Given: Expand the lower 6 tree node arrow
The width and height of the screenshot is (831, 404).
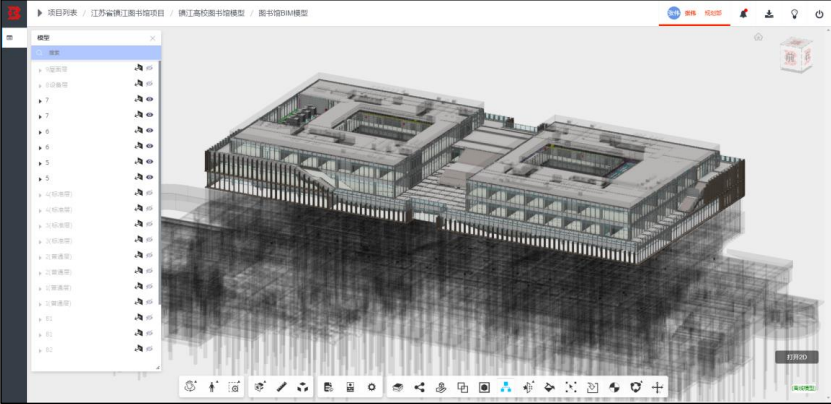Looking at the screenshot, I should [x=40, y=147].
